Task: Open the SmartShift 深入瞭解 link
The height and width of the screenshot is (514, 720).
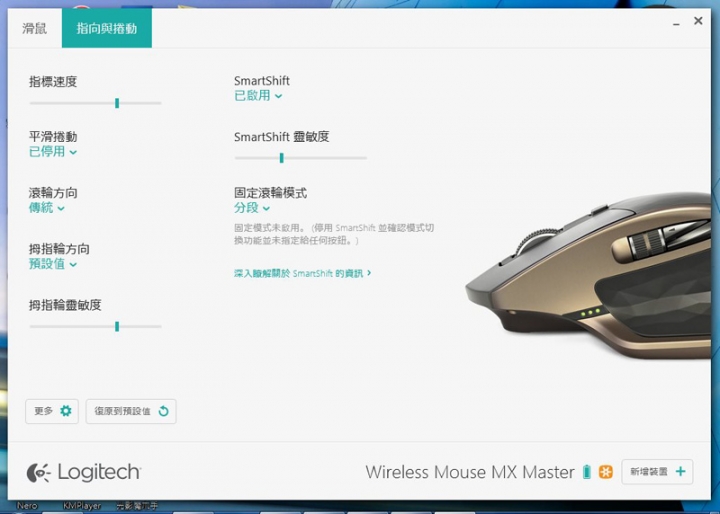Action: (303, 273)
